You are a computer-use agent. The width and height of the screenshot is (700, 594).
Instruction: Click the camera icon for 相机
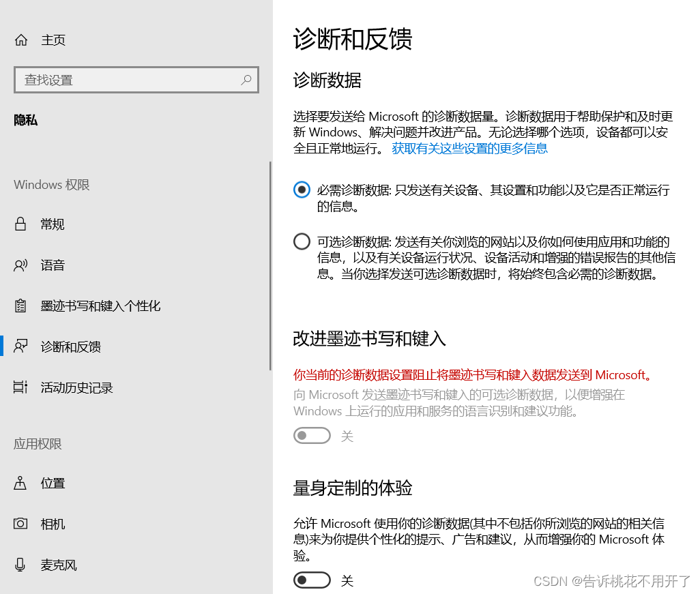click(20, 524)
